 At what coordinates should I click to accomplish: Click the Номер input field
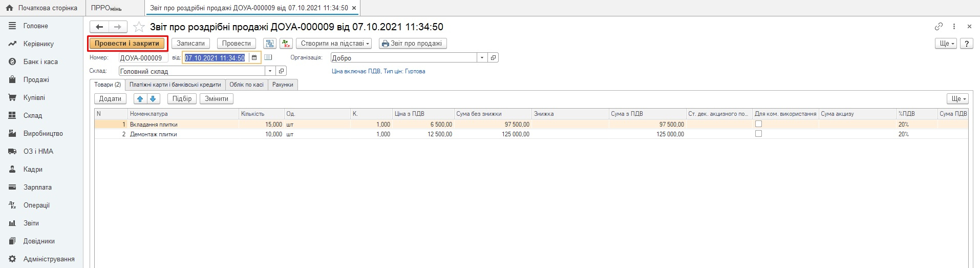pyautogui.click(x=143, y=58)
